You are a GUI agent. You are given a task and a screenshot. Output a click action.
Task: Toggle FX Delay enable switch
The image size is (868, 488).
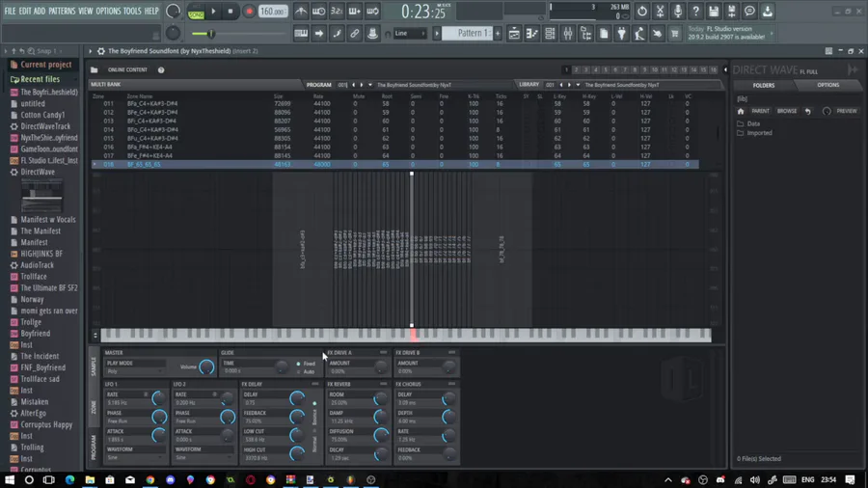[315, 384]
